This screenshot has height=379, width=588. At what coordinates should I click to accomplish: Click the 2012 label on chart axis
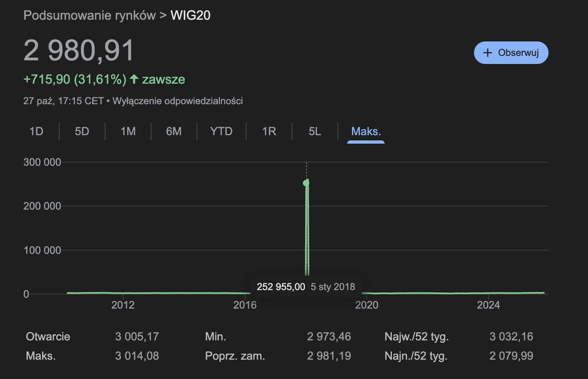coord(123,305)
